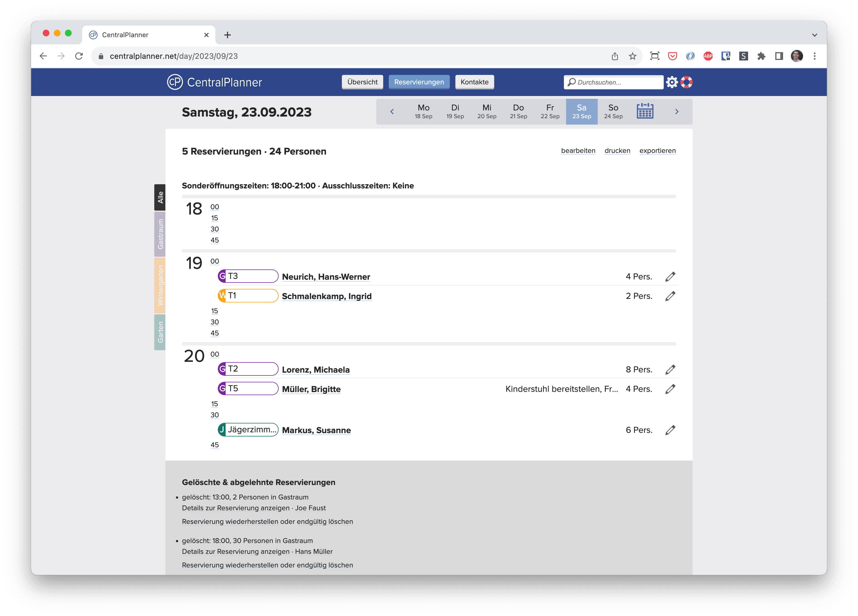Select Di 19 Sep day
This screenshot has height=616, width=858.
tap(455, 112)
